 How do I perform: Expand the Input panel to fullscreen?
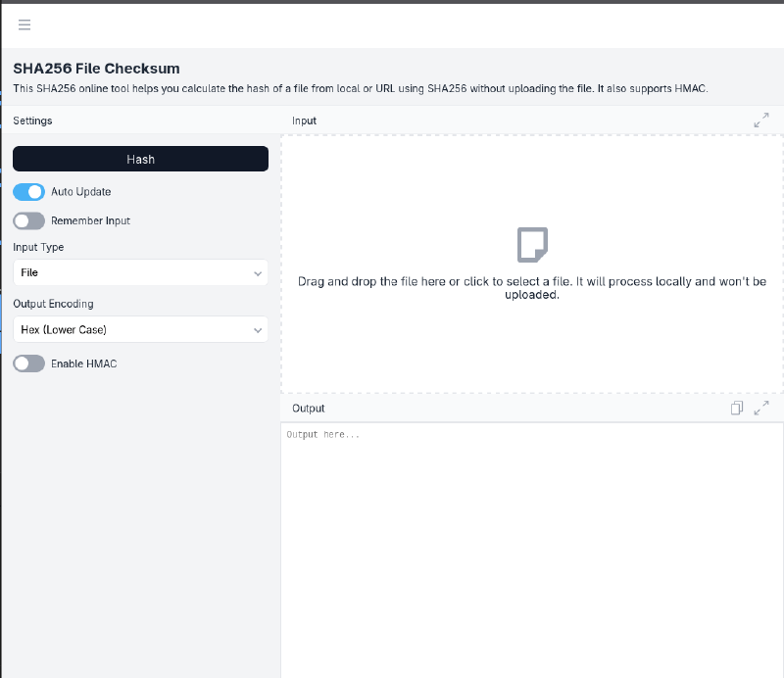coord(761,120)
